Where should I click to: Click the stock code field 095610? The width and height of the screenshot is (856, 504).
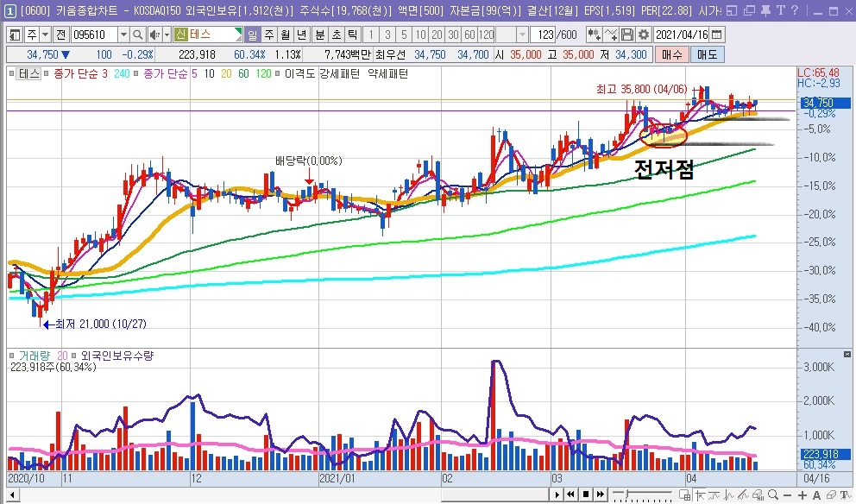94,35
